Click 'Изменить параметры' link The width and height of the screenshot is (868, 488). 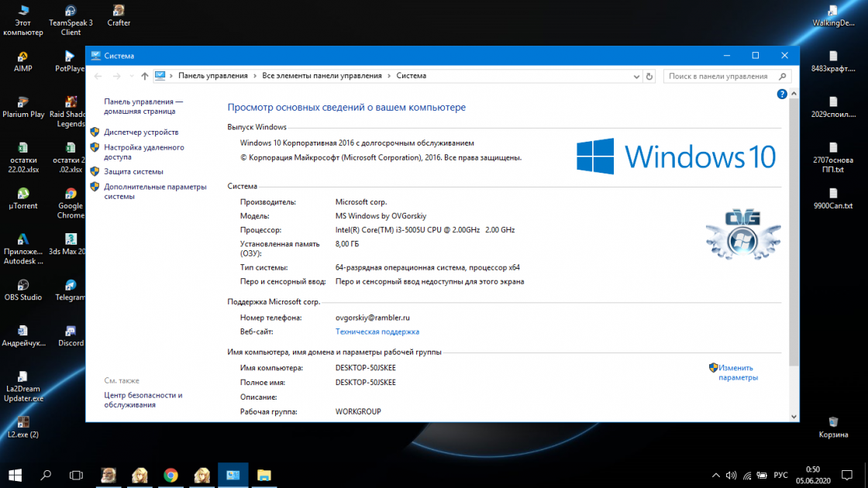(x=737, y=373)
